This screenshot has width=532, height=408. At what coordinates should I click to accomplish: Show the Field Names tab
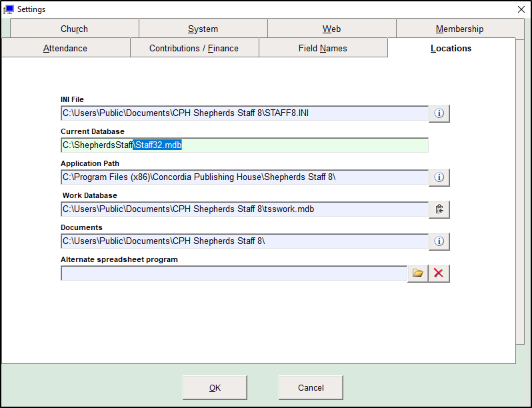(323, 48)
